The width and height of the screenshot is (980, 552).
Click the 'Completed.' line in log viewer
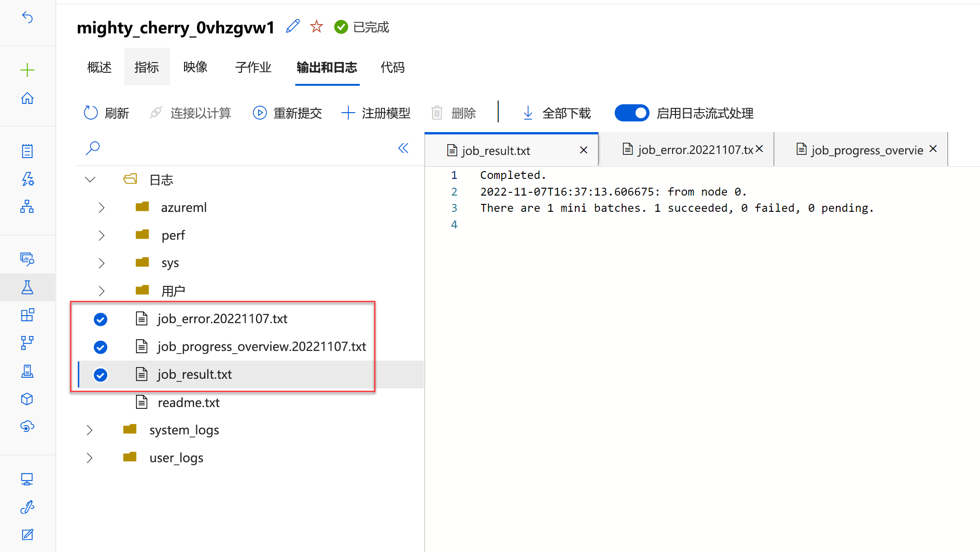tap(513, 175)
